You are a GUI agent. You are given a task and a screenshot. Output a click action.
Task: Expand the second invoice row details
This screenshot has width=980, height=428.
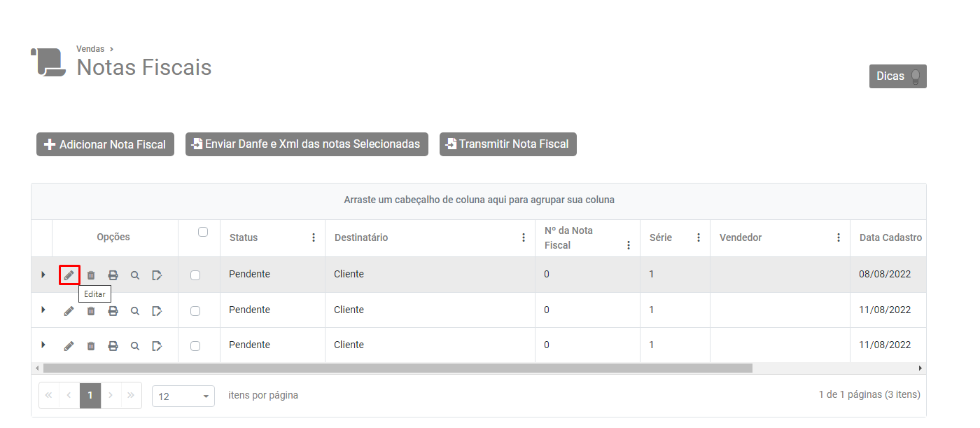point(43,310)
